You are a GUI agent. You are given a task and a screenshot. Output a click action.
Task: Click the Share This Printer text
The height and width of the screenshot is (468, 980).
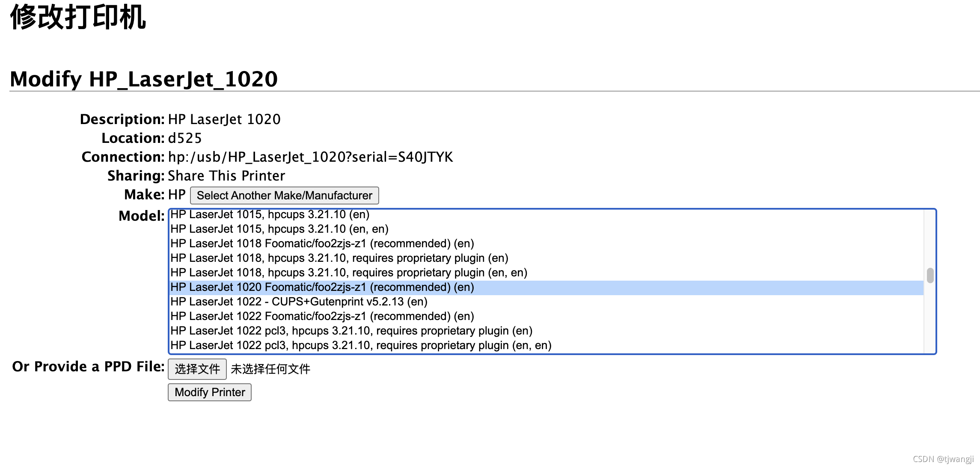tap(226, 176)
